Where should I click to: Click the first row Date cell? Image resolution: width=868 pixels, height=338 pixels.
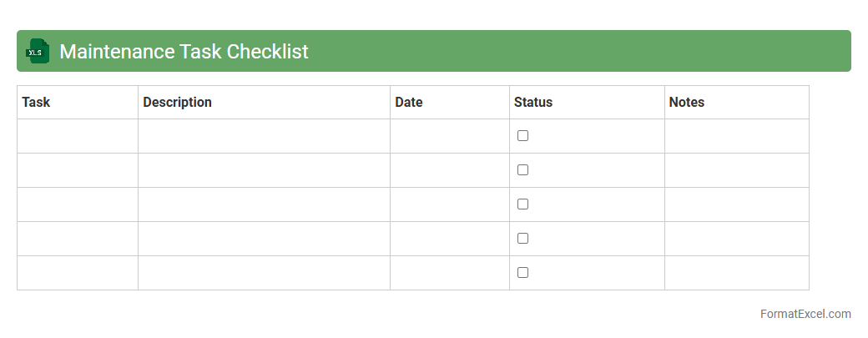click(x=450, y=136)
